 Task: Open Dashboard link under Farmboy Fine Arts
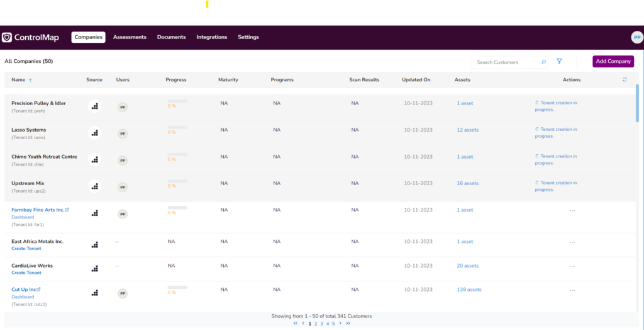tap(23, 217)
